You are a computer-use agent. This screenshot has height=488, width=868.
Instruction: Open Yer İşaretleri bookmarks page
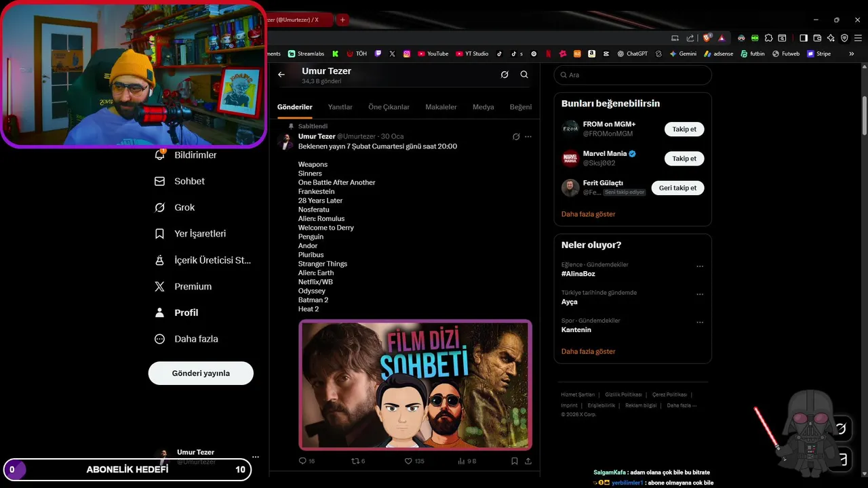click(191, 234)
